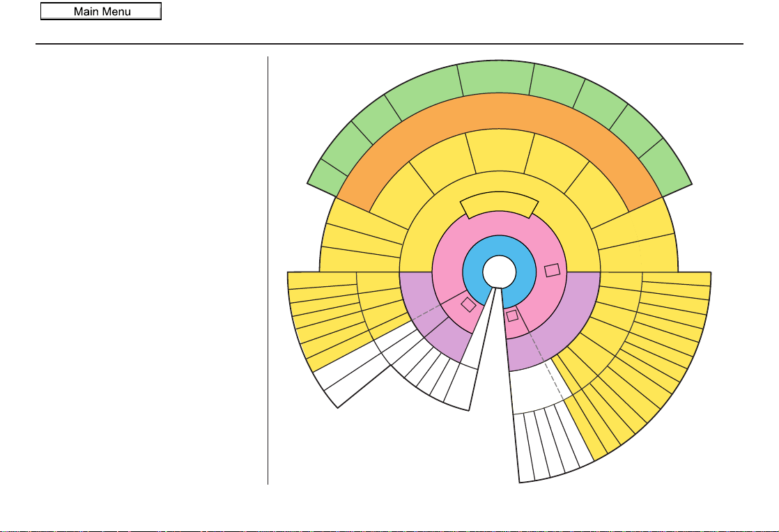This screenshot has height=532, width=779.
Task: Click the white center circle of the diagram
Action: click(500, 272)
